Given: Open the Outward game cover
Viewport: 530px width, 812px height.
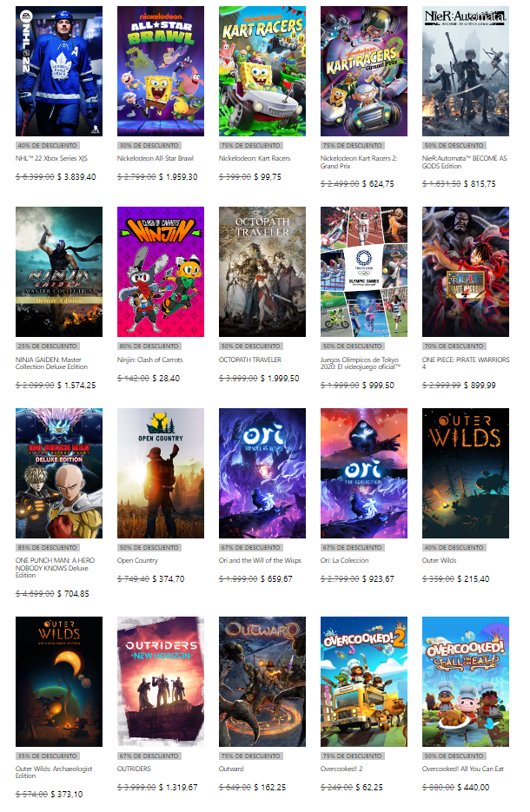Looking at the screenshot, I should point(262,682).
